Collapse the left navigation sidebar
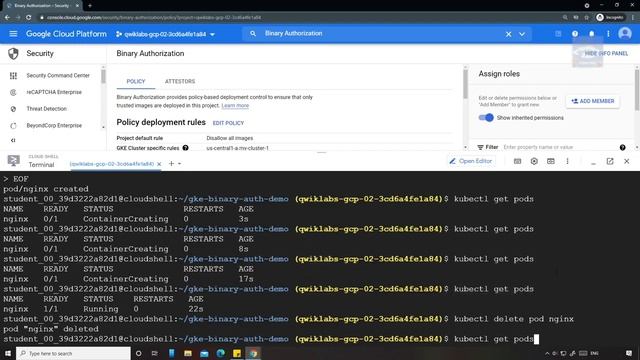The width and height of the screenshot is (640, 360). 13,140
